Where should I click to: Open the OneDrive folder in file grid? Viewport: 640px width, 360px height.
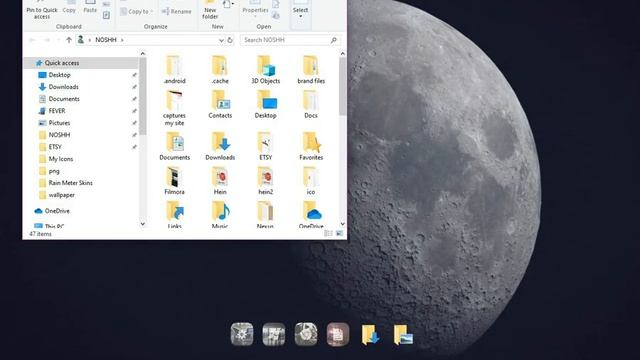point(311,215)
